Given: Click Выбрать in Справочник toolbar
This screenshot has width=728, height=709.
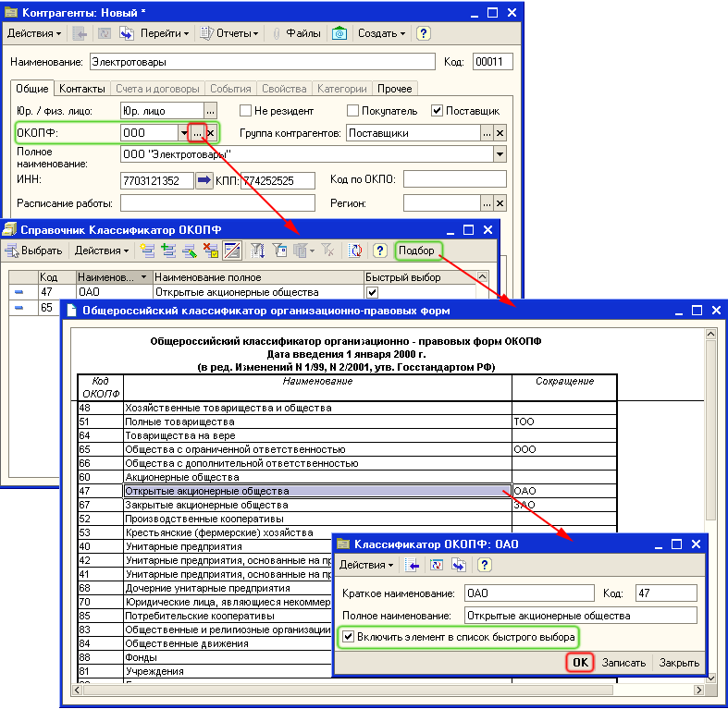Looking at the screenshot, I should coord(33,251).
